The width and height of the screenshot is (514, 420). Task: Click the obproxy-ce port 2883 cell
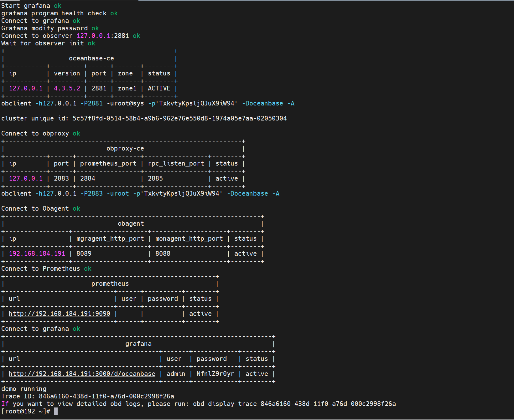[61, 178]
